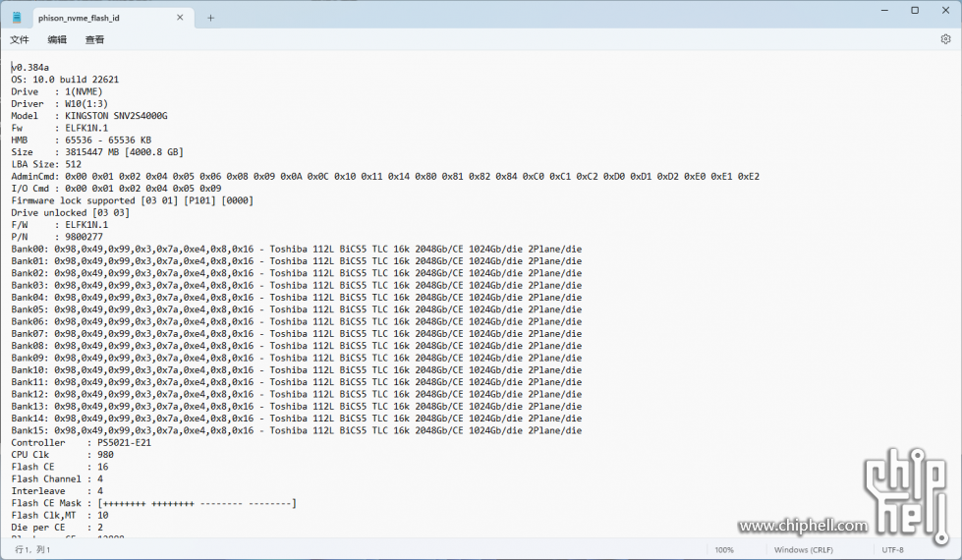The width and height of the screenshot is (962, 560).
Task: Close the Notepad window
Action: [945, 11]
